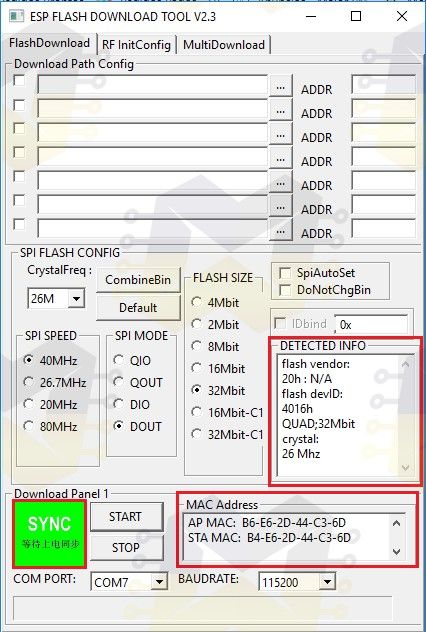
Task: Click the flash devID value 4016h
Action: click(297, 409)
